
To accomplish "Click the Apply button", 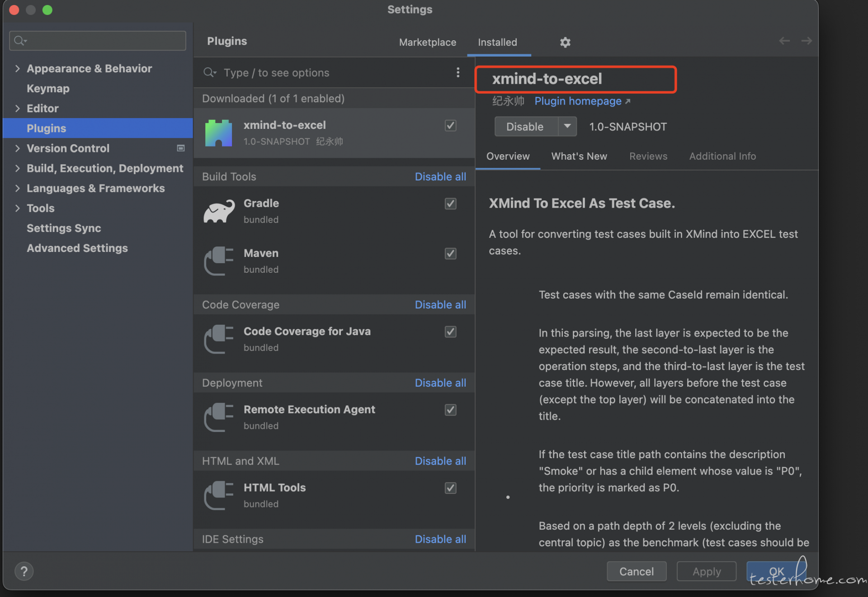I will [x=707, y=571].
